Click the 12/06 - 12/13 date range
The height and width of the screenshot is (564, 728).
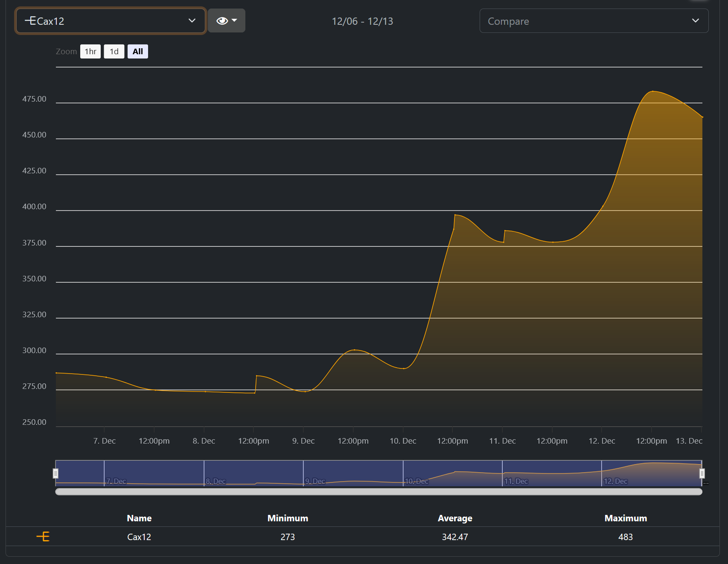(362, 21)
